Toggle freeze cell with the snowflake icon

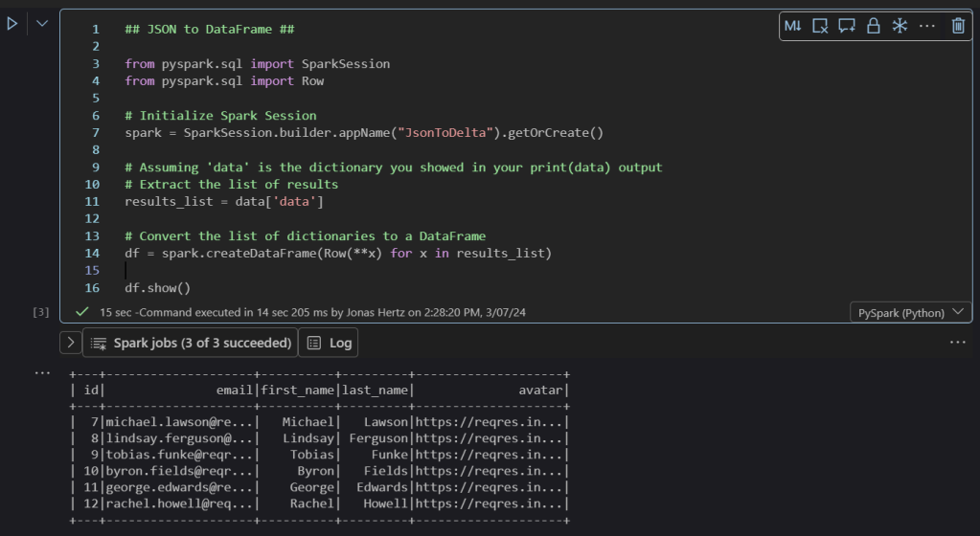900,27
